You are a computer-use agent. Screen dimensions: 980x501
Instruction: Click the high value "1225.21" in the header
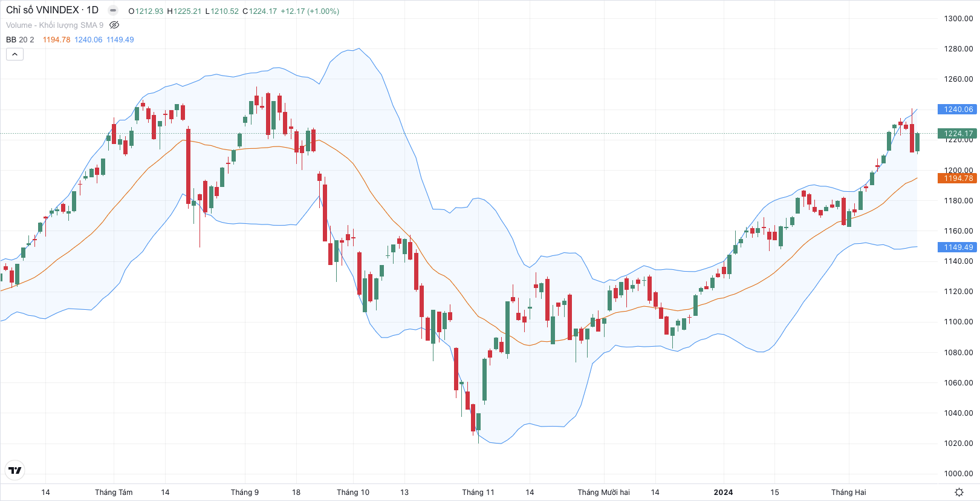coord(187,11)
